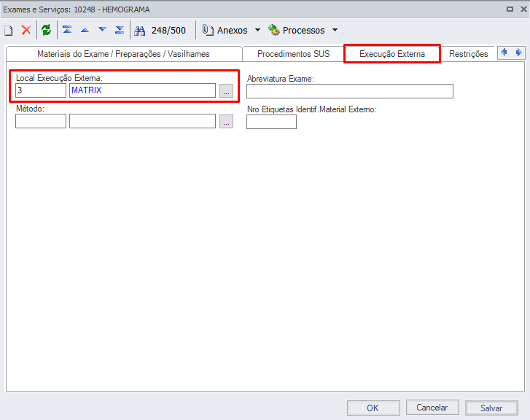Open the Restrições tab
Viewport: 530px width, 420px height.
tap(469, 54)
